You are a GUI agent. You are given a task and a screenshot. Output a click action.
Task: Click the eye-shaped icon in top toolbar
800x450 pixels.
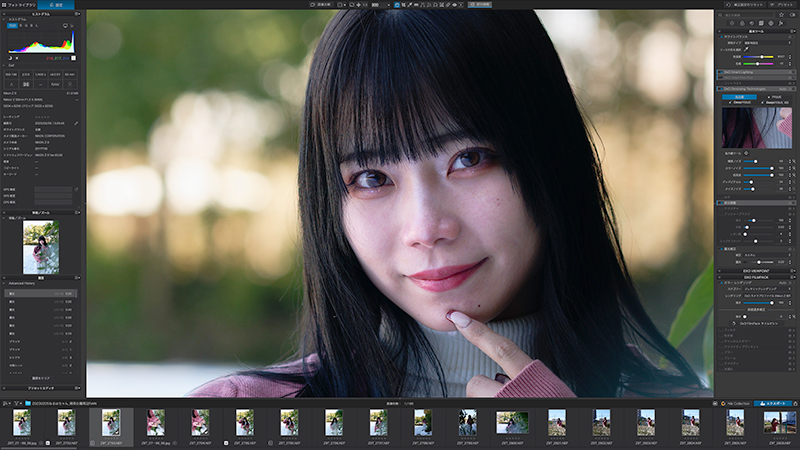click(x=455, y=5)
